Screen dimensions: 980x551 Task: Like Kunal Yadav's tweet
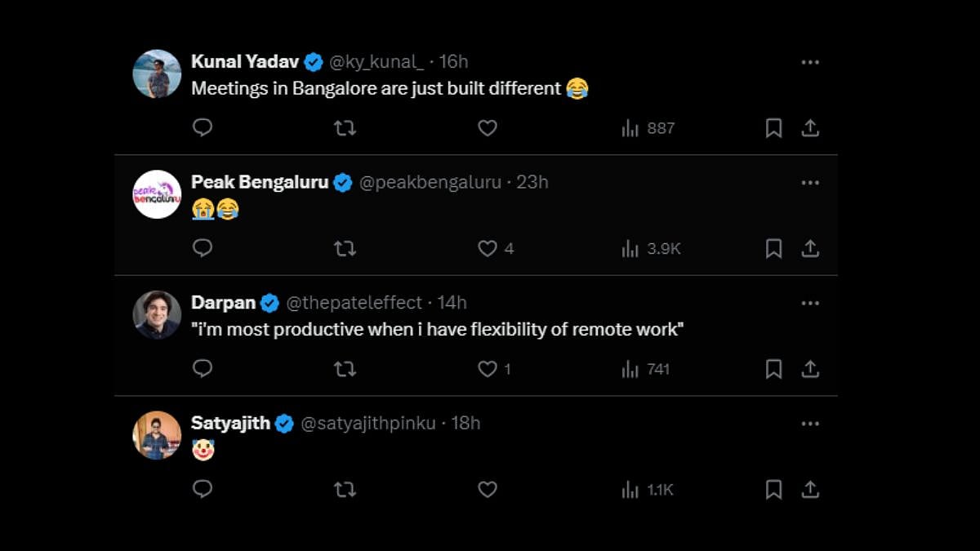[x=488, y=128]
